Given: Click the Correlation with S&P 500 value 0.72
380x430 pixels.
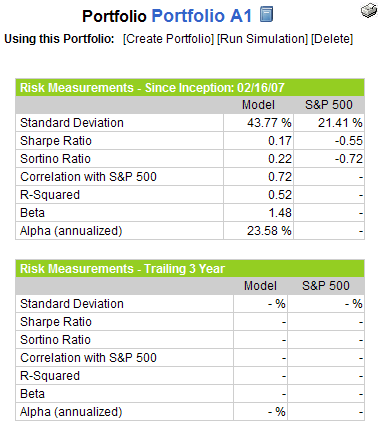Looking at the screenshot, I should pos(280,177).
